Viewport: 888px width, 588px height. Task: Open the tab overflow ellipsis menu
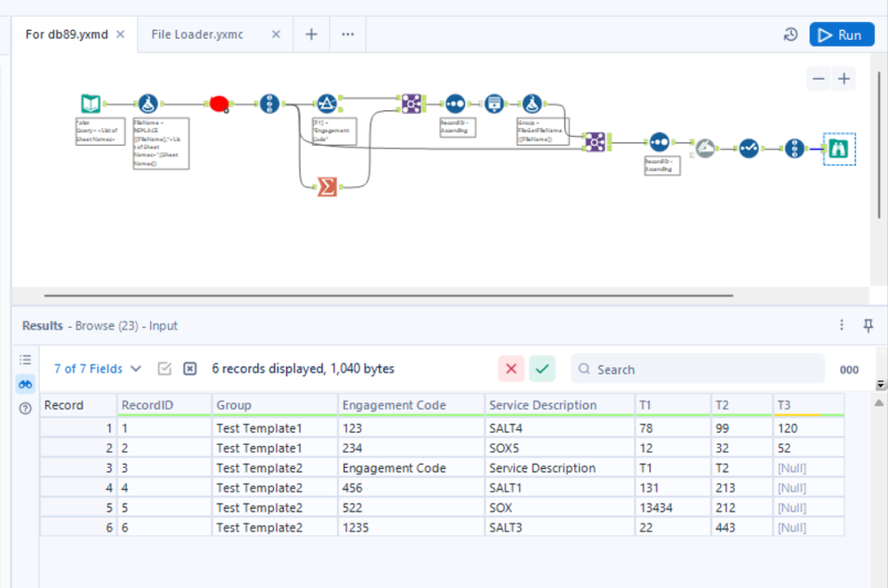point(348,35)
